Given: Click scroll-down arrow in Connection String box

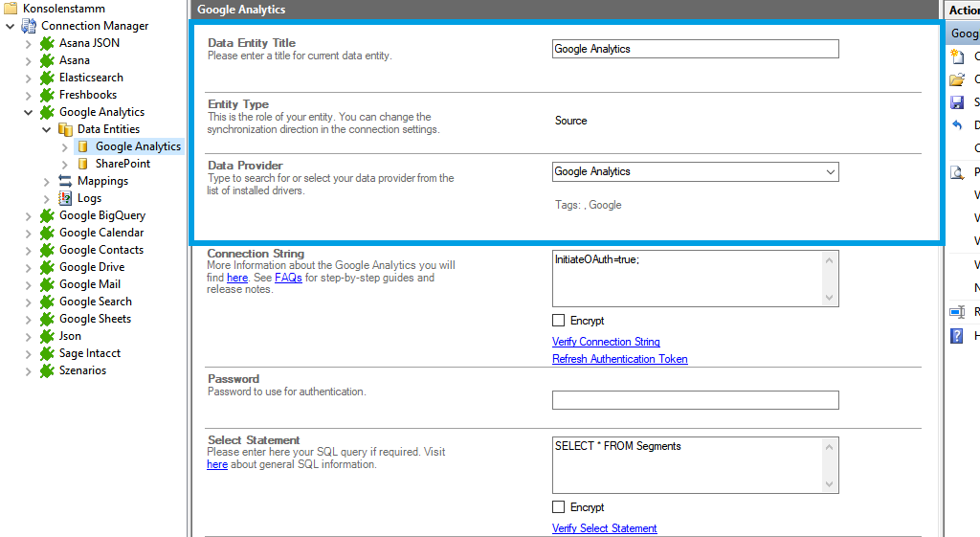Looking at the screenshot, I should pyautogui.click(x=829, y=298).
